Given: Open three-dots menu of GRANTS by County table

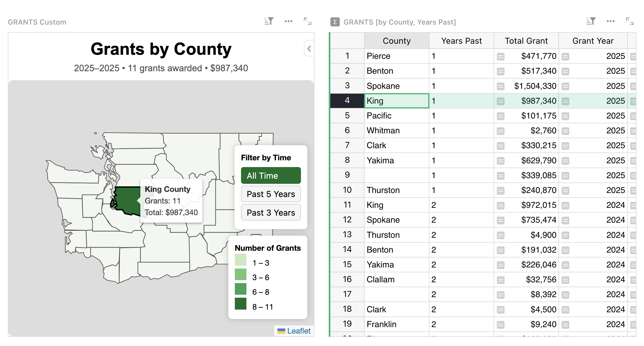Looking at the screenshot, I should coord(610,21).
